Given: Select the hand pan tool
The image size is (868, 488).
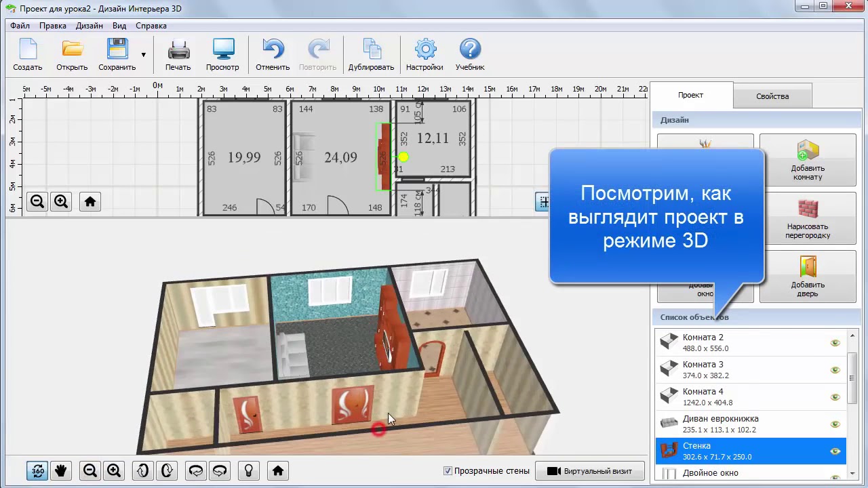Looking at the screenshot, I should [x=61, y=470].
